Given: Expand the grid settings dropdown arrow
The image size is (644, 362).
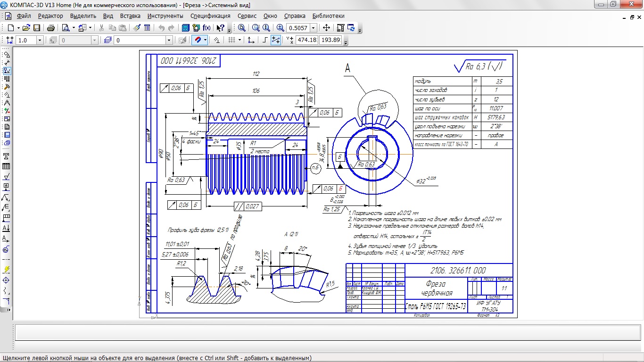Looking at the screenshot, I should pos(239,40).
